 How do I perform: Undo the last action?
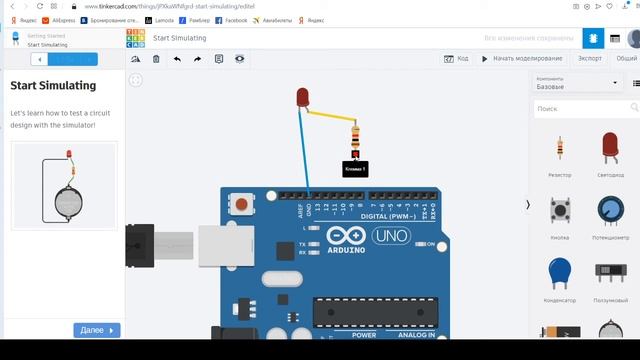pyautogui.click(x=177, y=59)
